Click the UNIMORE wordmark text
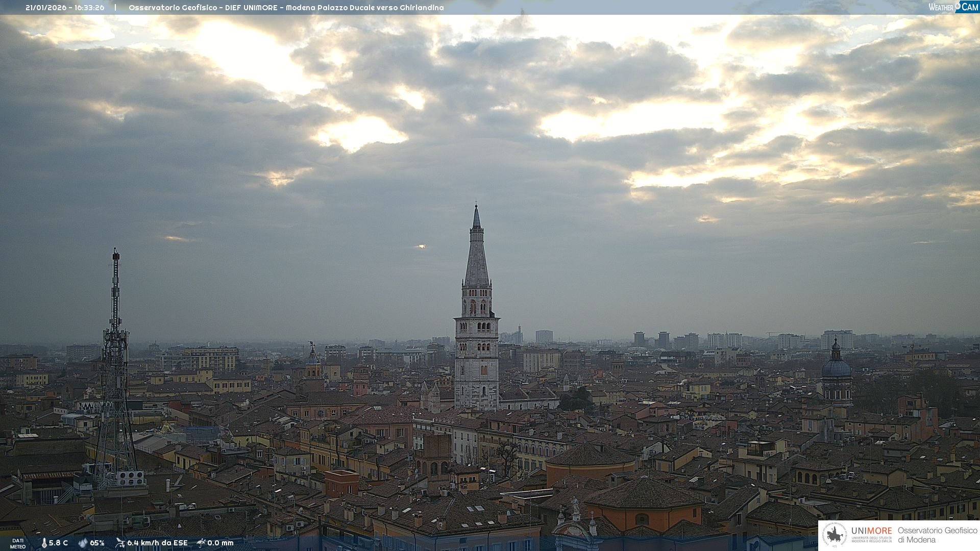Screen dimensions: 980x551 (x=871, y=531)
